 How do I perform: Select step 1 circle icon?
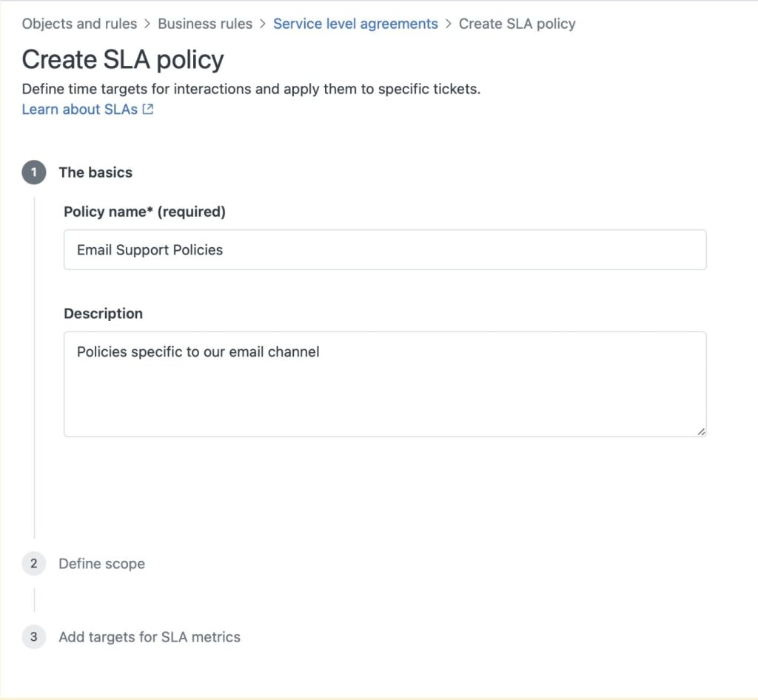pyautogui.click(x=34, y=172)
